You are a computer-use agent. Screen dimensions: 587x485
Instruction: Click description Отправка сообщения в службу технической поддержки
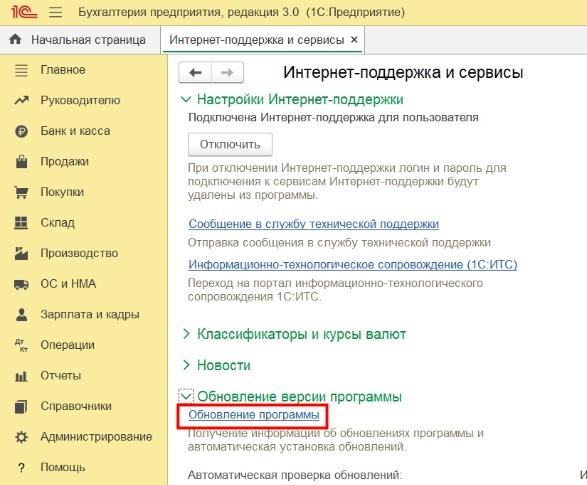click(339, 243)
